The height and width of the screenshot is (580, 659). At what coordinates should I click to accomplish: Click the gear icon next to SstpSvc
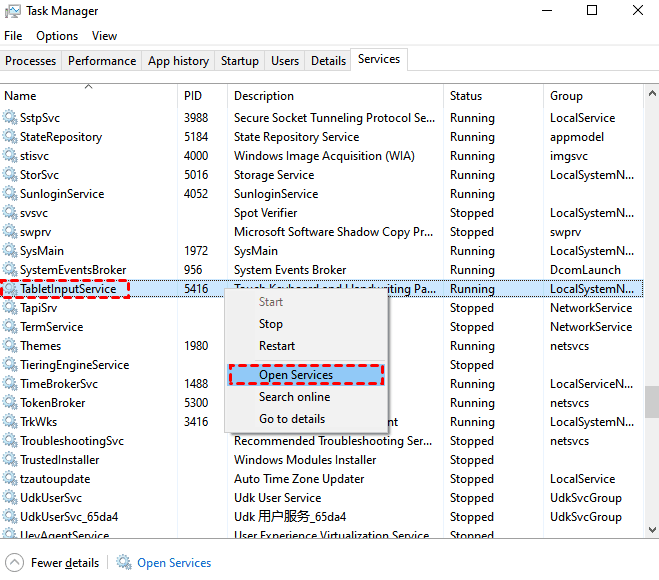point(10,118)
